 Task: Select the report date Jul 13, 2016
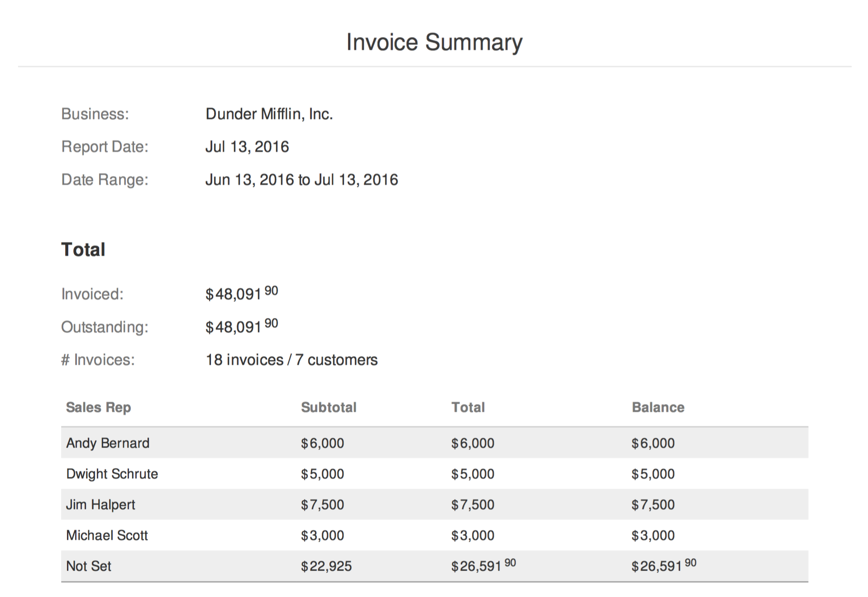247,147
